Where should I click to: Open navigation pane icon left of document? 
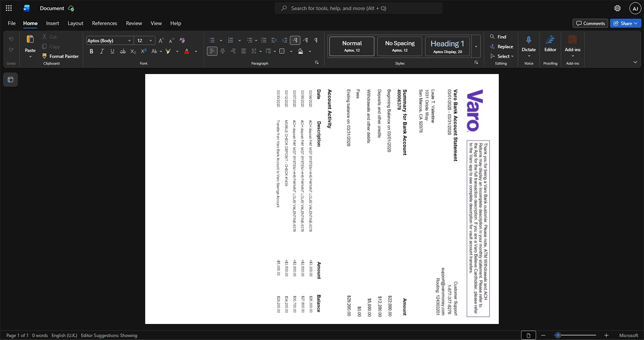tap(10, 80)
